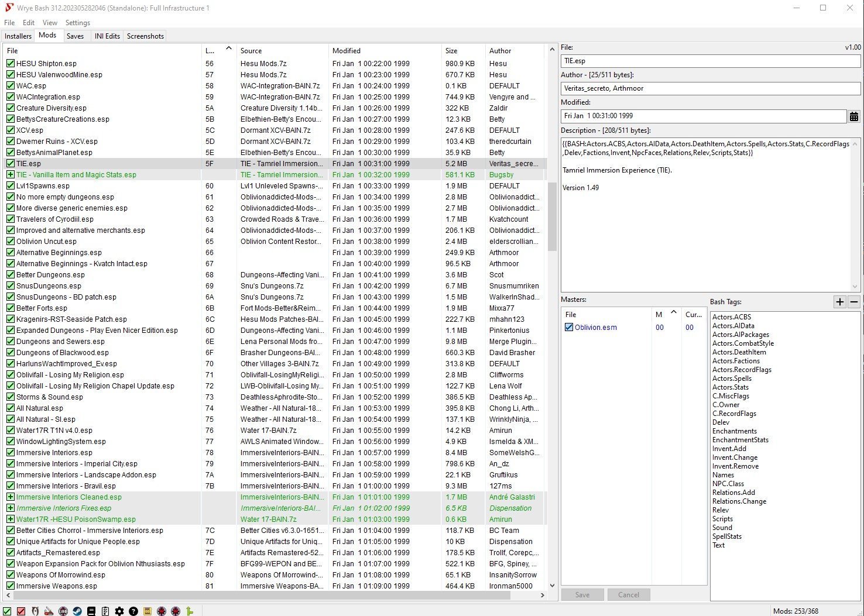This screenshot has width=864, height=616.
Task: Disable the WAC.esp plugin checkbox
Action: pos(11,85)
